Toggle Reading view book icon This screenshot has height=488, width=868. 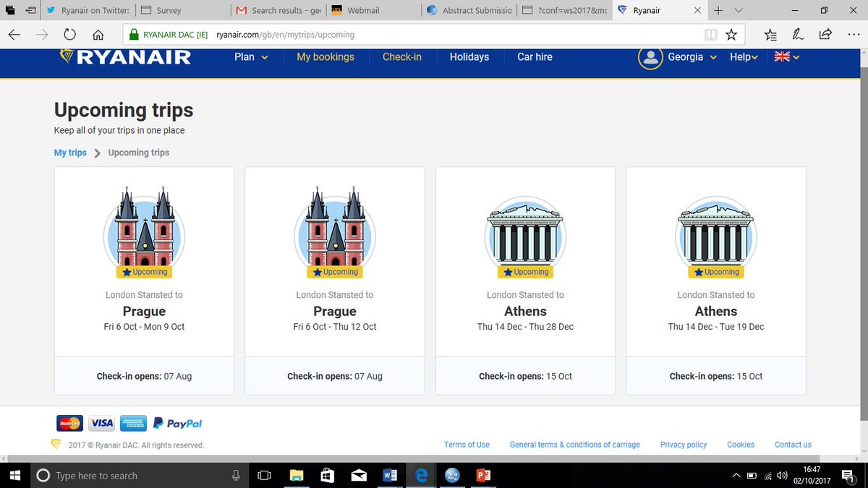click(x=711, y=35)
